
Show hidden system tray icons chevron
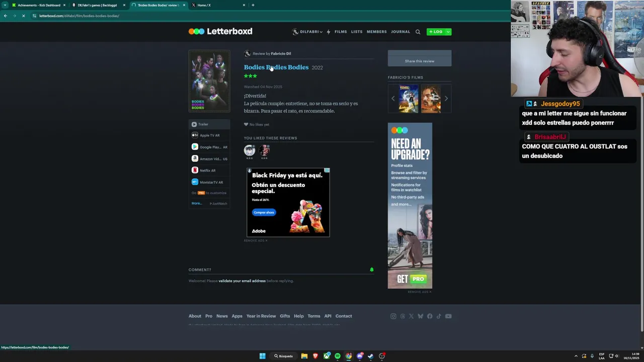coord(576,356)
